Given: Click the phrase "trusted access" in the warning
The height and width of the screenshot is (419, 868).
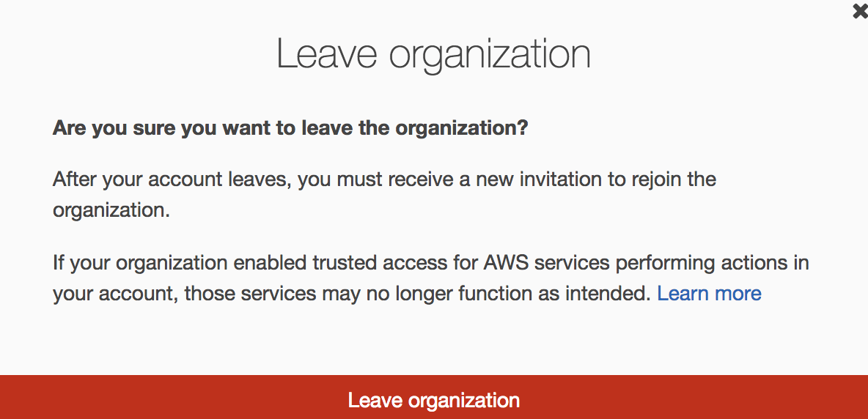Looking at the screenshot, I should 383,262.
